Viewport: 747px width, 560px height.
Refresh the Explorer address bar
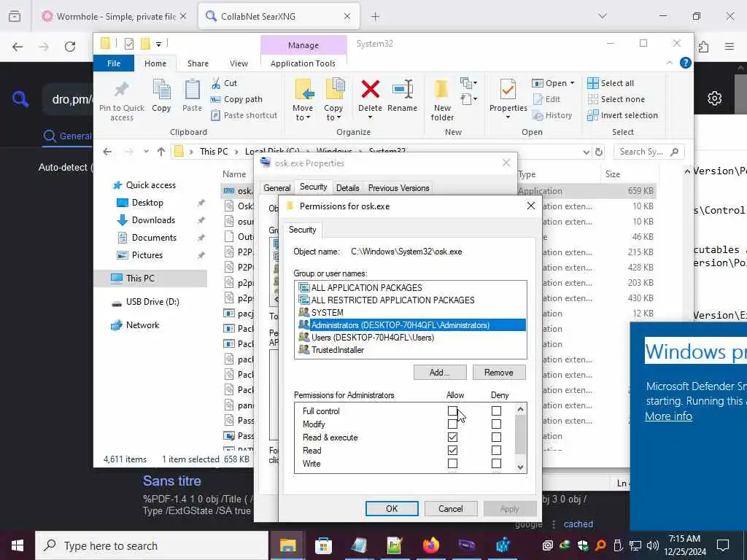(599, 152)
